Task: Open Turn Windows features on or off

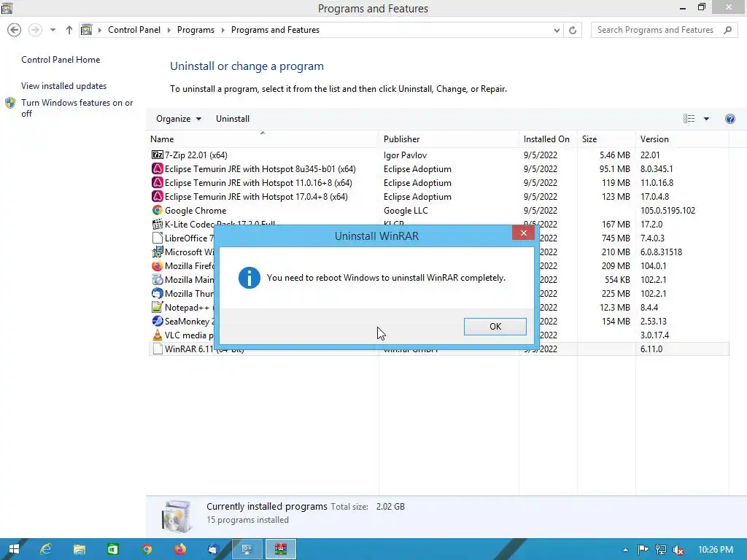Action: pos(77,108)
